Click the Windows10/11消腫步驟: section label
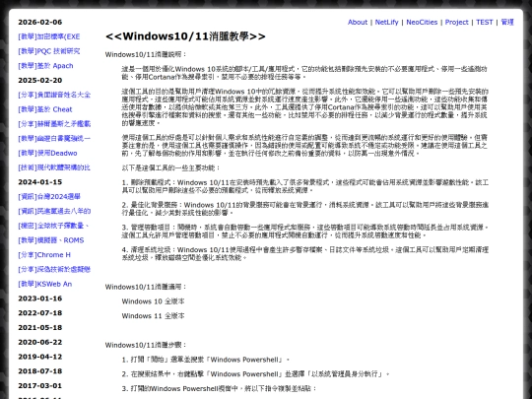 click(x=146, y=345)
